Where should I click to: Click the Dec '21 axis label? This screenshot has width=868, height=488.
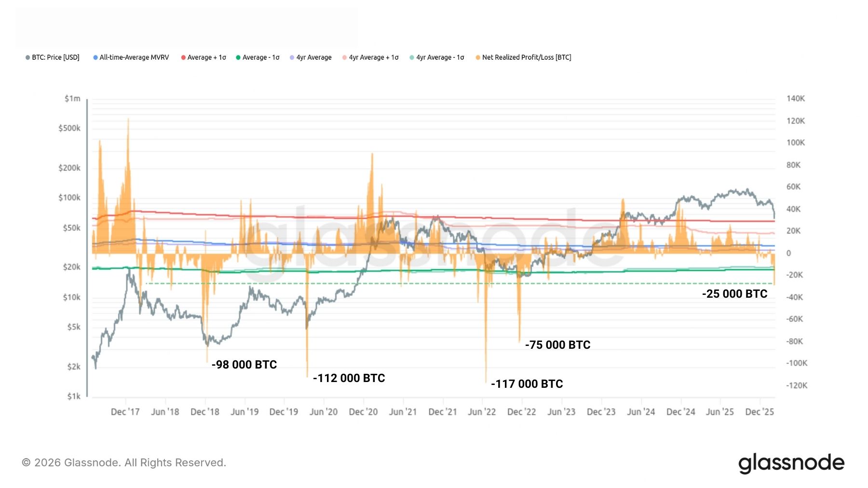pos(442,412)
